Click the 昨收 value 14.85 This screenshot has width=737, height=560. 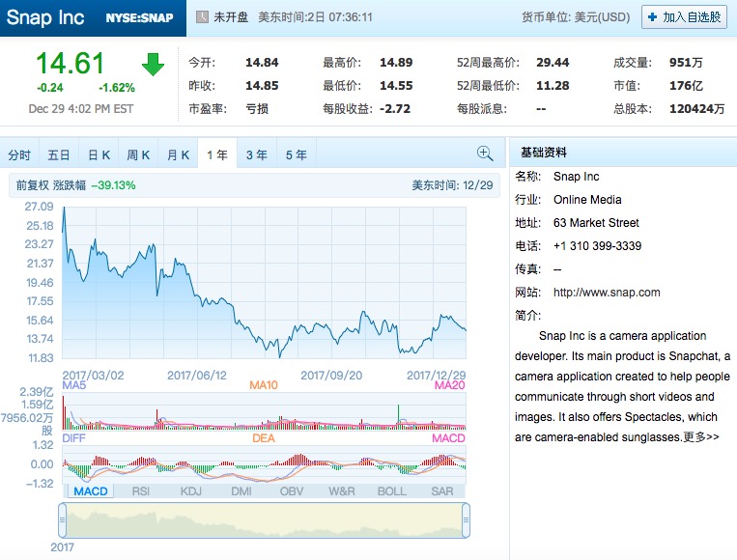262,86
